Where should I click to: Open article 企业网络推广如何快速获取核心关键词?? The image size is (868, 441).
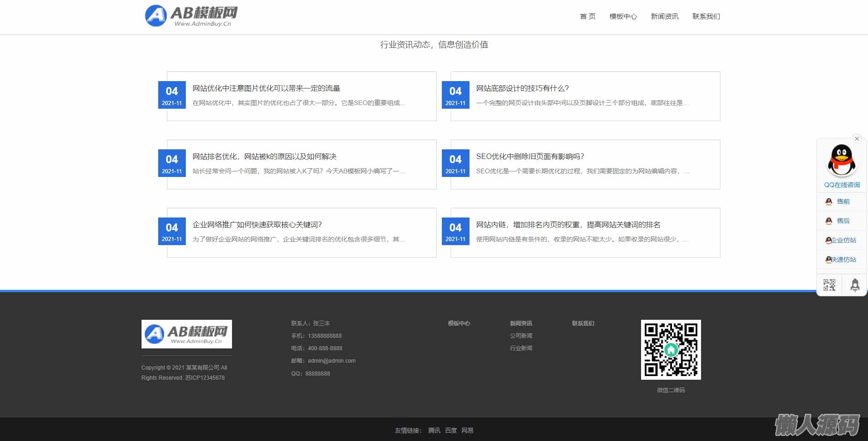[257, 224]
